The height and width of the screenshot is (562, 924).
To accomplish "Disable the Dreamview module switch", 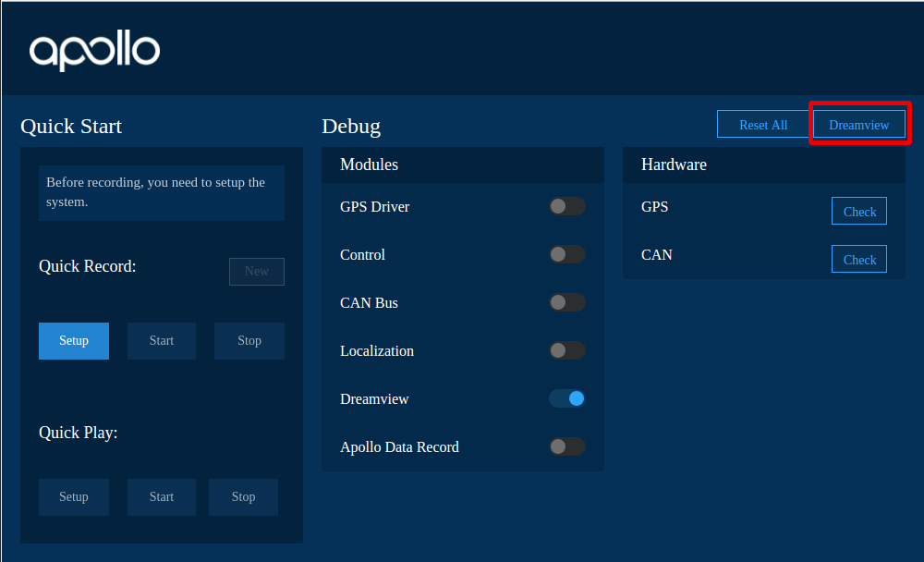I will pos(567,398).
